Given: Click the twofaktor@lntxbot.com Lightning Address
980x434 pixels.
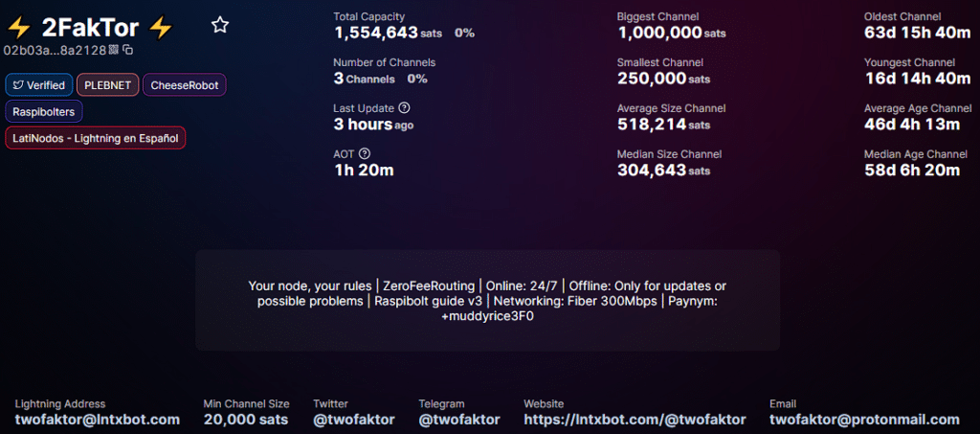Looking at the screenshot, I should 98,420.
